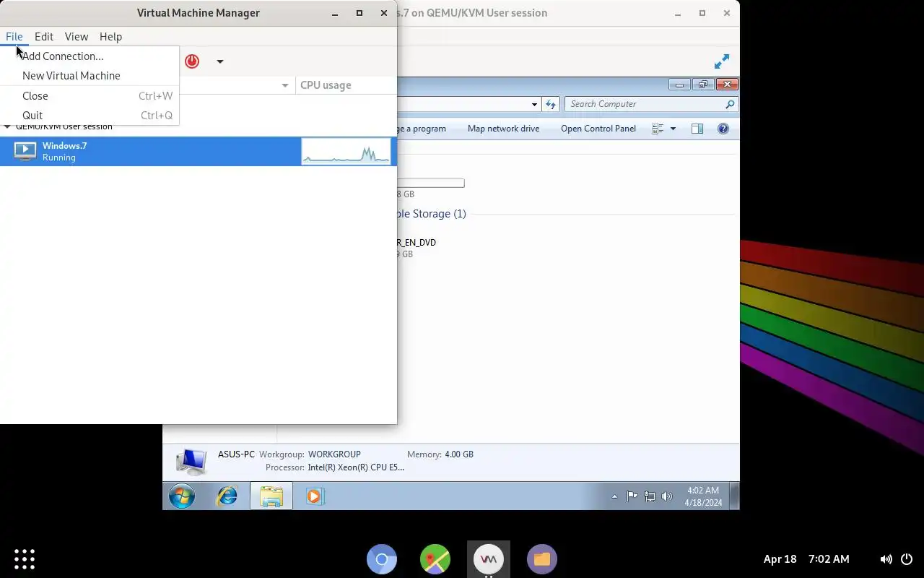This screenshot has height=578, width=924.
Task: Click the Windows volume tray icon
Action: [x=666, y=496]
